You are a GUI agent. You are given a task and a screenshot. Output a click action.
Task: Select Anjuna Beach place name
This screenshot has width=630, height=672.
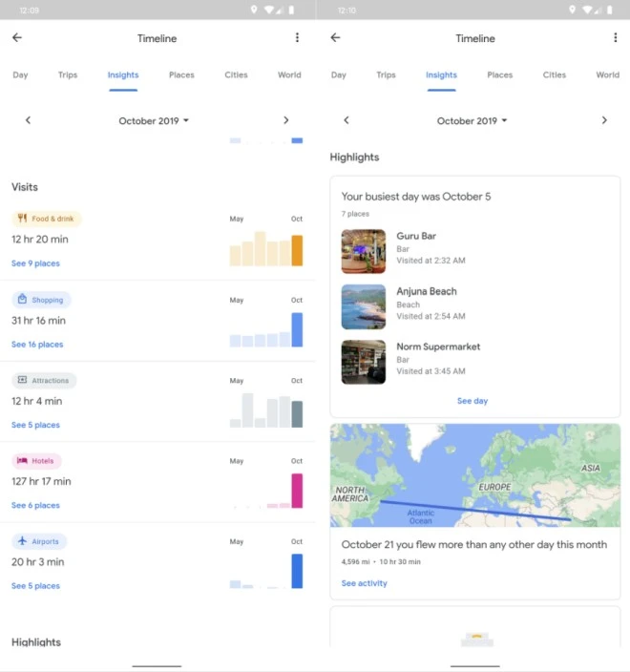pyautogui.click(x=427, y=291)
